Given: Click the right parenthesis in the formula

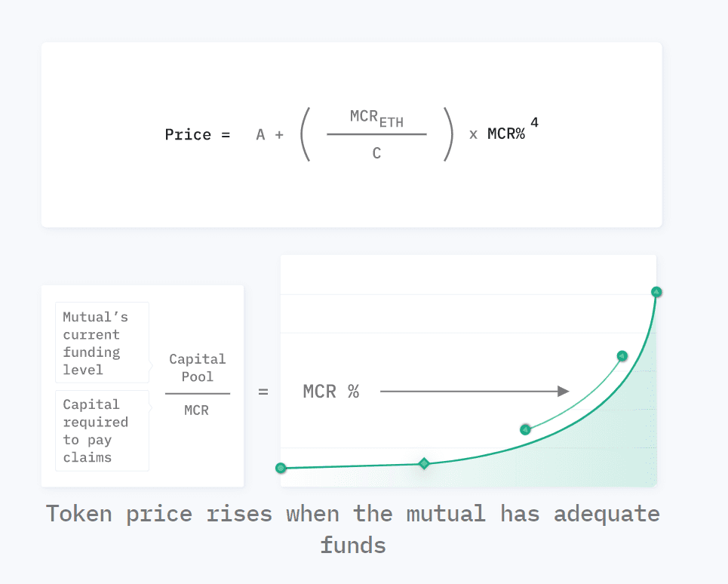Looking at the screenshot, I should [x=448, y=134].
